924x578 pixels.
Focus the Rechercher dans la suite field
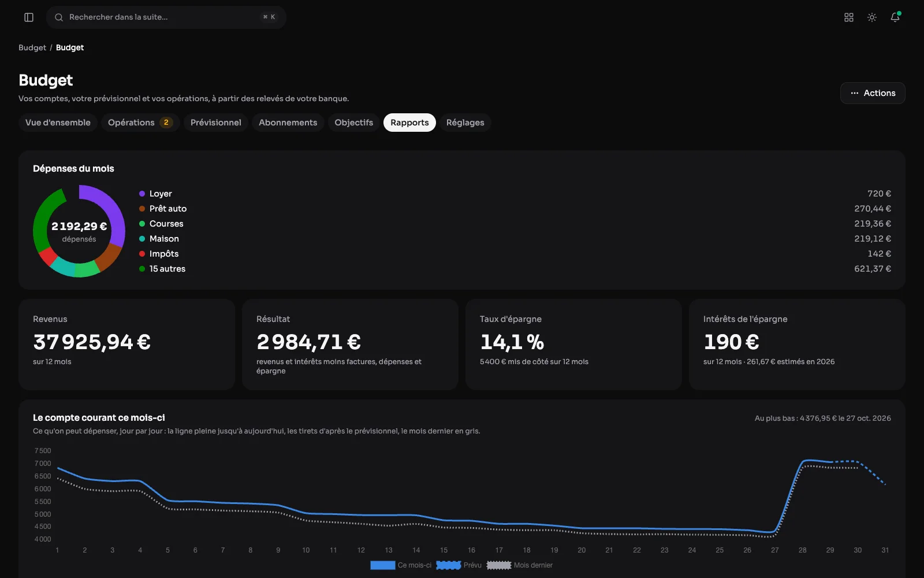(166, 17)
